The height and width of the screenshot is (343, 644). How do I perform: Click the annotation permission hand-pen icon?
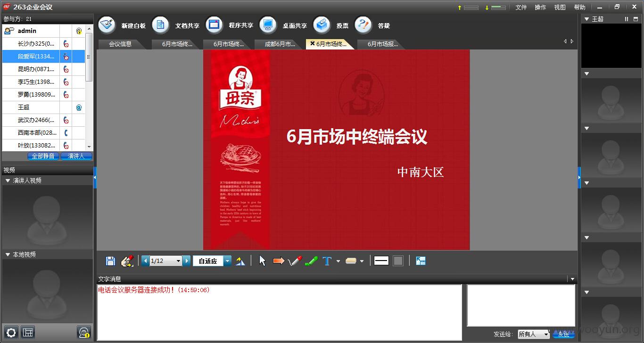127,261
